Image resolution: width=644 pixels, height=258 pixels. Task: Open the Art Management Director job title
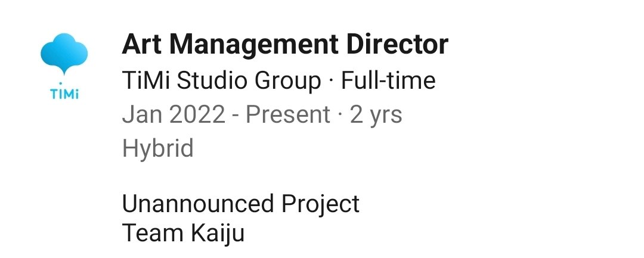[284, 45]
